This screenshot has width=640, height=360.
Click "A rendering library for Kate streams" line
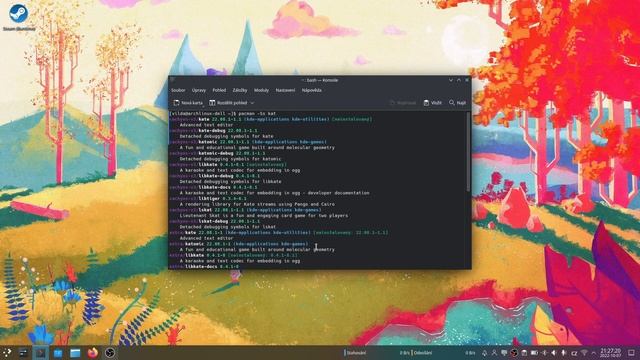[x=257, y=204]
